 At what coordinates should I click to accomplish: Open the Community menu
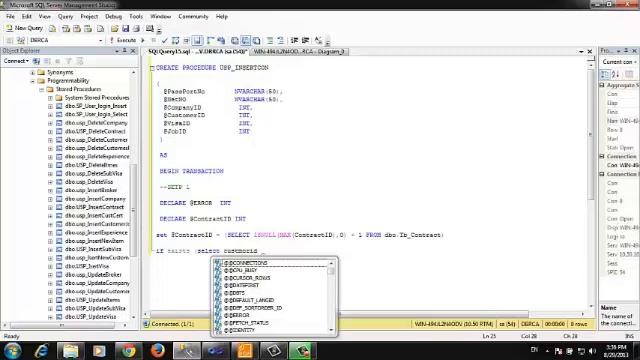coord(193,17)
